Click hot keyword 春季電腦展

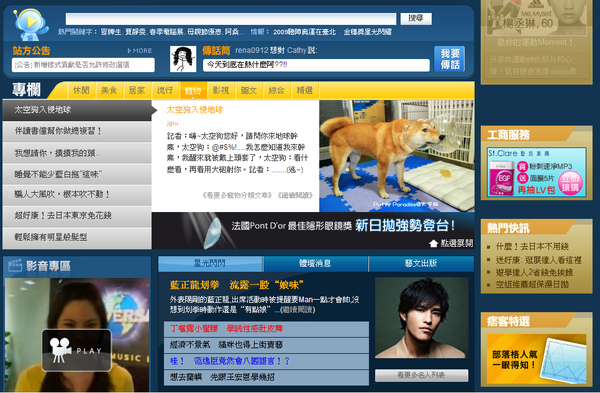point(167,32)
